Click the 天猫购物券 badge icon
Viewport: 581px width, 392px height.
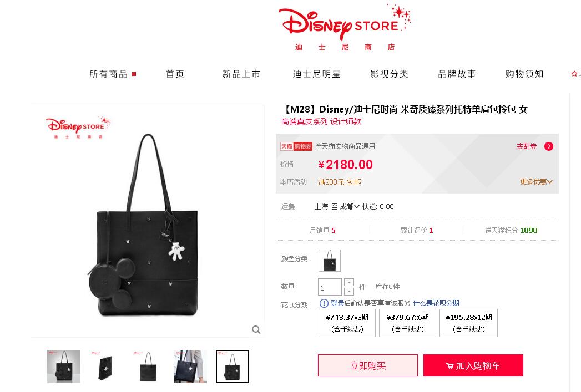click(296, 146)
